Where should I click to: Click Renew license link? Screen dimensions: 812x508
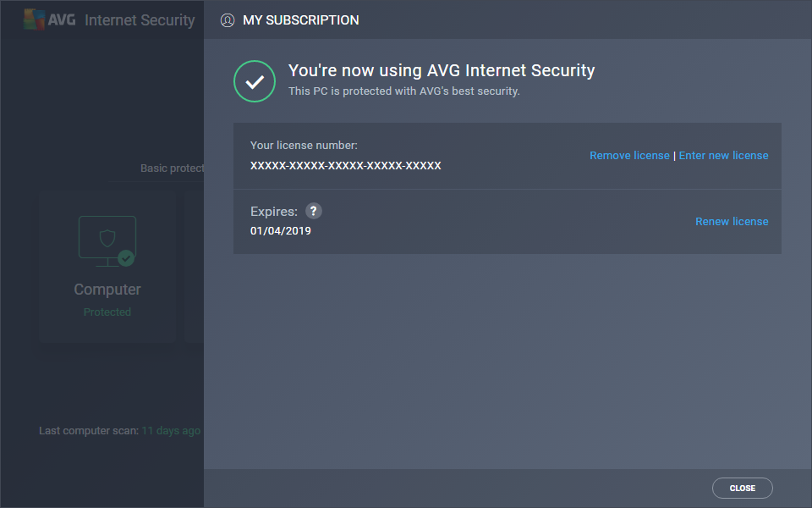732,221
